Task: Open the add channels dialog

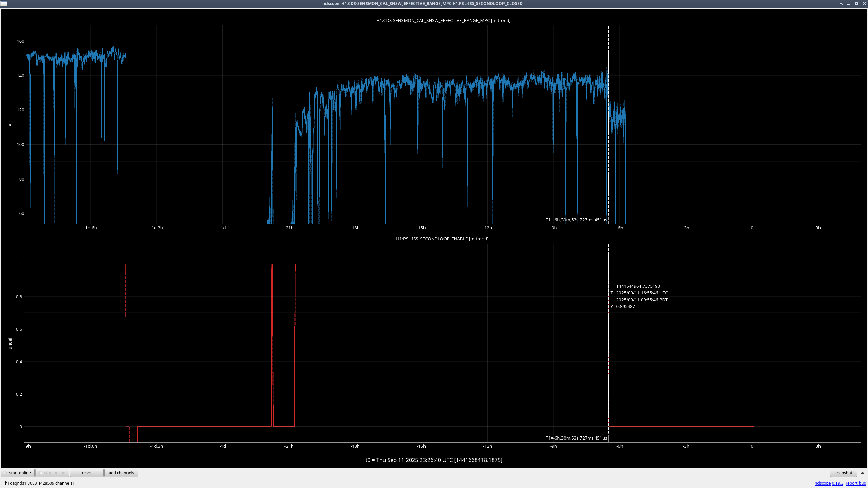Action: click(121, 473)
